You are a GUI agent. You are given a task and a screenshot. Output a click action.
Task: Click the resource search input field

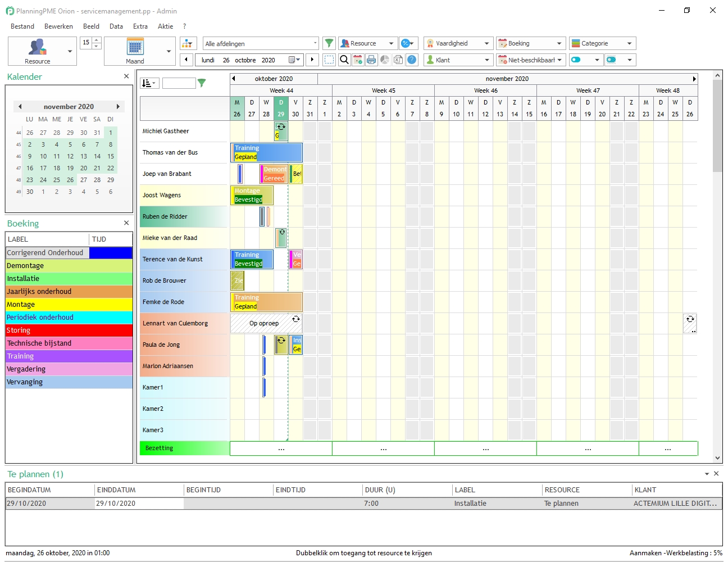pyautogui.click(x=179, y=83)
